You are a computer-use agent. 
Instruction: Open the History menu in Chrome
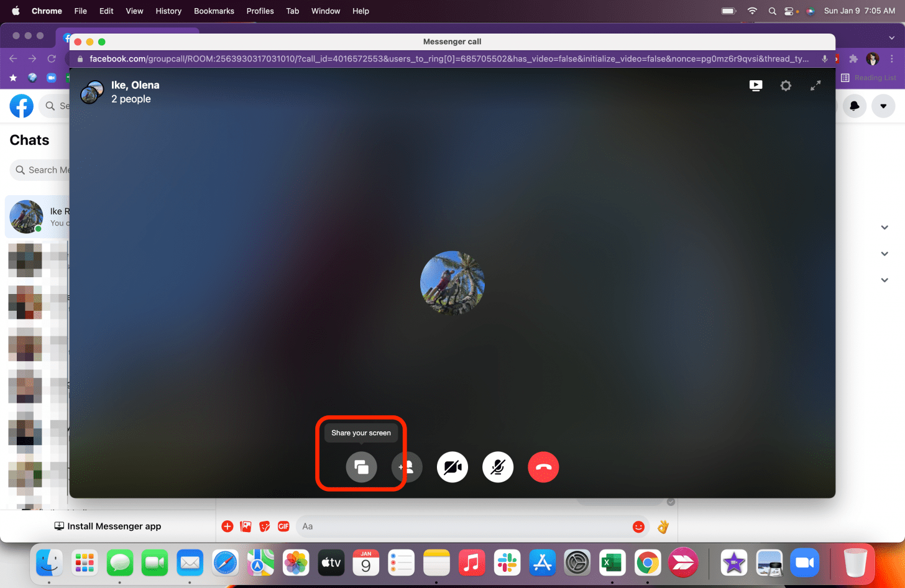(168, 11)
